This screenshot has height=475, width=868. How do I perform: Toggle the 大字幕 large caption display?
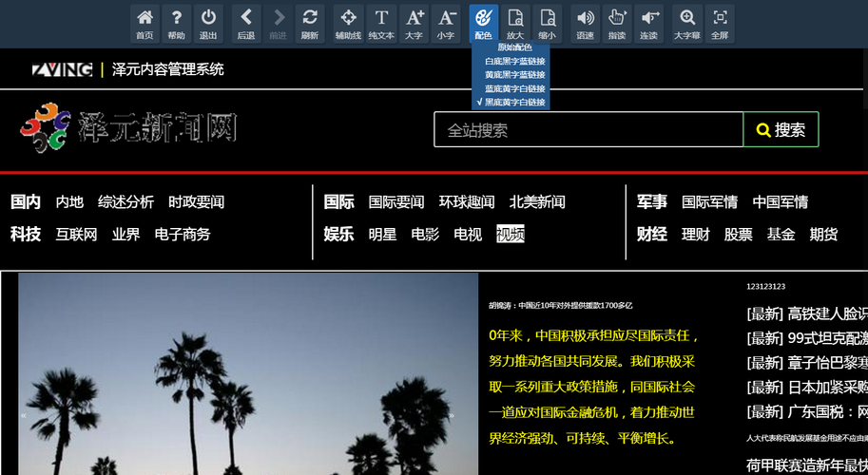pos(686,24)
